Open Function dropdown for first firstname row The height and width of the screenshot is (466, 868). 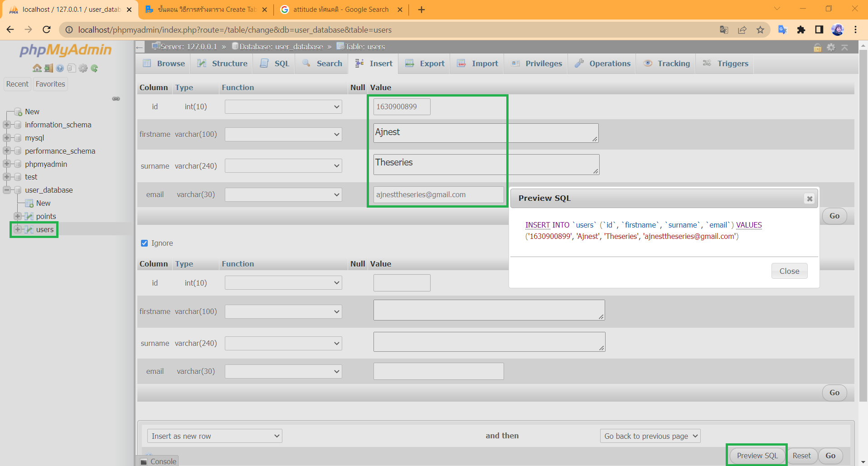pos(283,134)
